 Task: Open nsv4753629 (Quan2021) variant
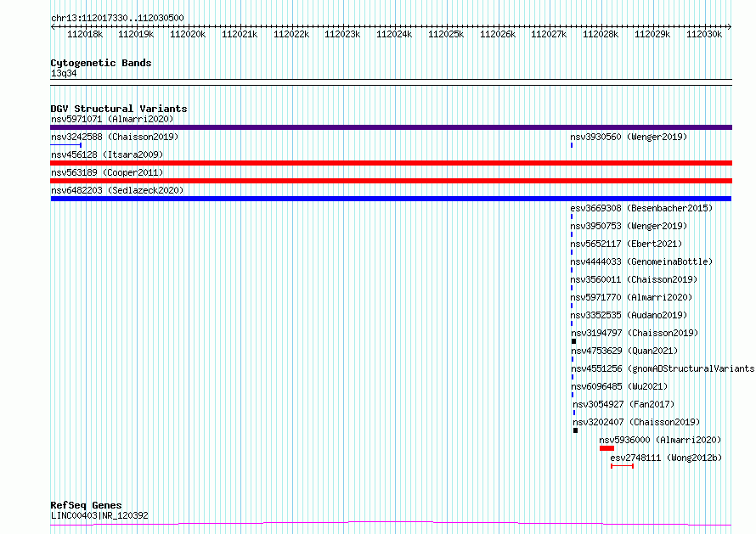625,351
